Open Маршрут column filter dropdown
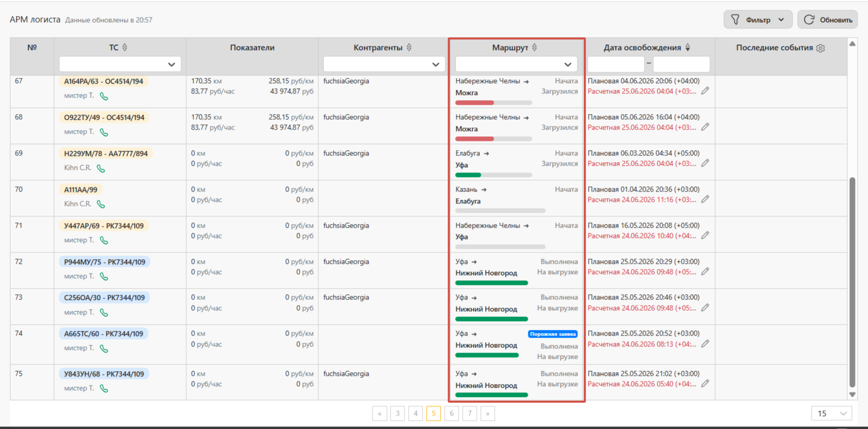The width and height of the screenshot is (868, 429). (x=516, y=64)
